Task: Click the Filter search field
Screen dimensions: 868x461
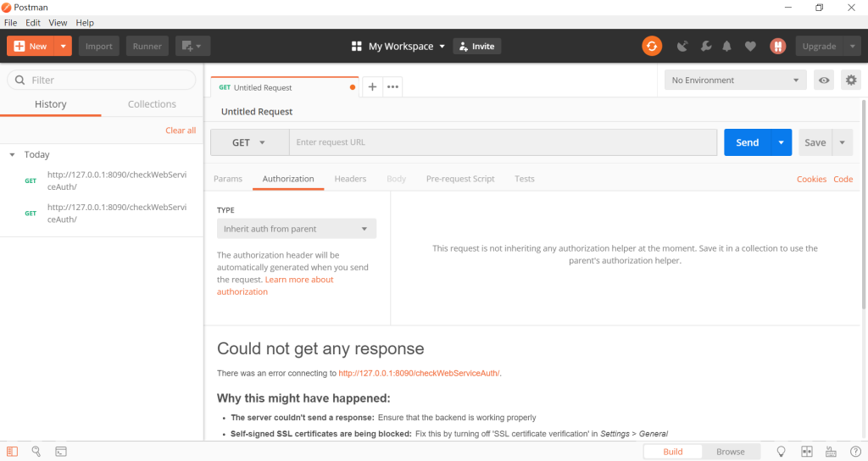Action: [x=102, y=80]
